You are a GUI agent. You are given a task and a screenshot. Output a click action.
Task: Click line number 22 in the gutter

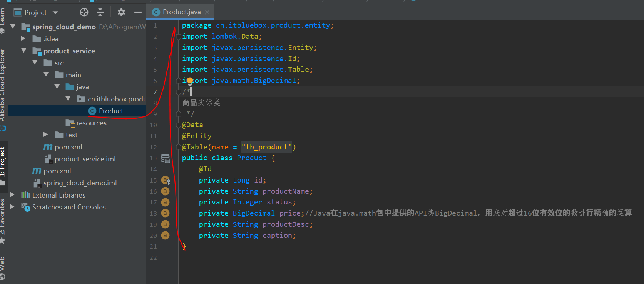pyautogui.click(x=153, y=257)
